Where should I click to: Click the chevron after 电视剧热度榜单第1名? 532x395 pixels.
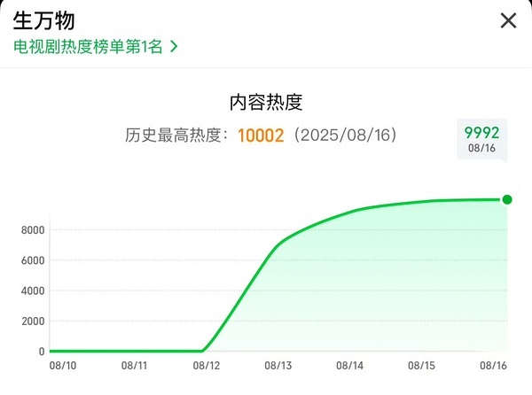click(174, 46)
